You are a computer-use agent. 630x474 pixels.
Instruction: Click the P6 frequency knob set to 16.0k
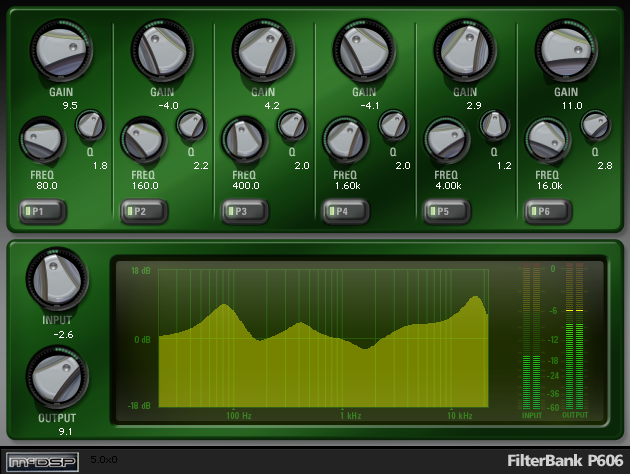547,140
